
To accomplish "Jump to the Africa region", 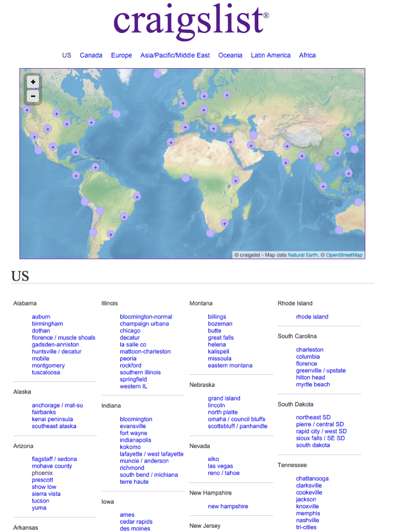I will [307, 55].
